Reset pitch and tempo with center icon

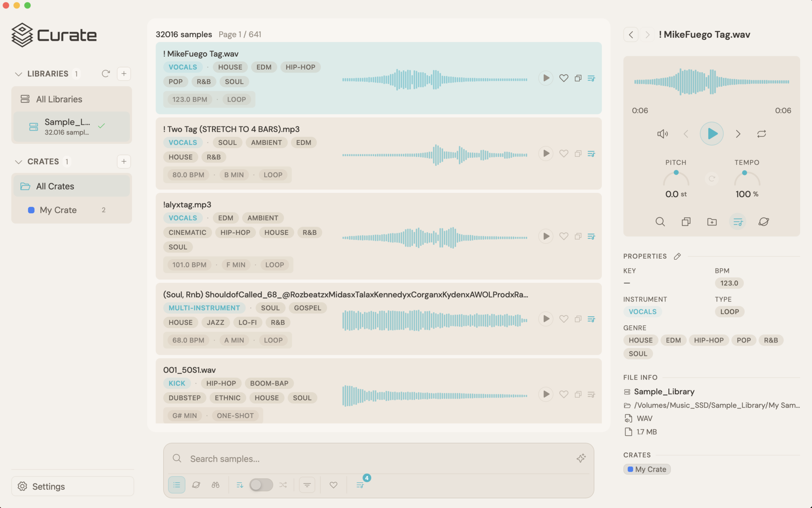pyautogui.click(x=712, y=178)
